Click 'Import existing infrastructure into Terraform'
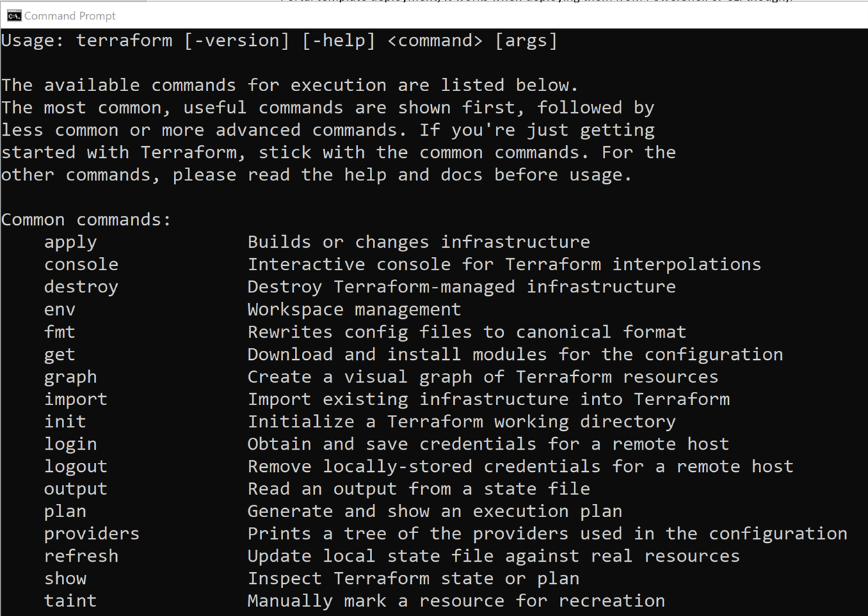This screenshot has width=868, height=616. pyautogui.click(x=488, y=400)
